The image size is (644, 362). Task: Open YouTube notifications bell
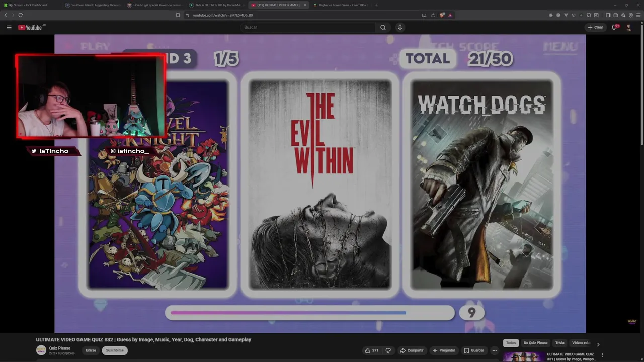click(x=614, y=27)
